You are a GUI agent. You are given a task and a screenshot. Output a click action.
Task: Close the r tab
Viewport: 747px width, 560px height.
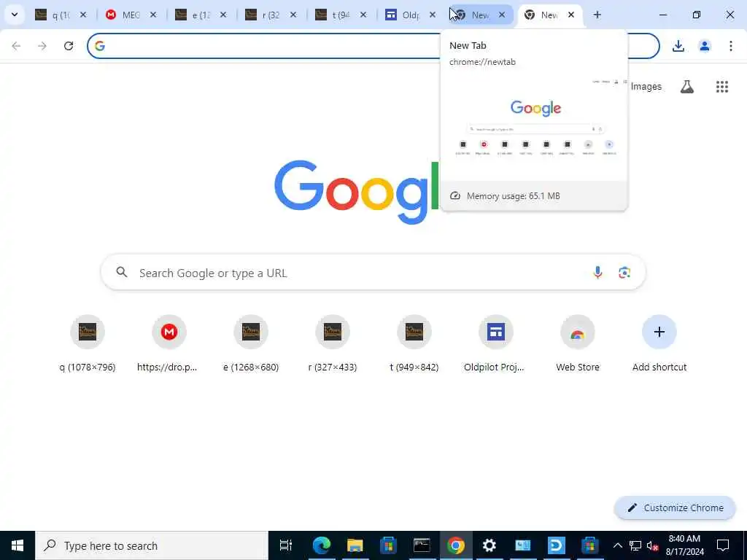(293, 15)
